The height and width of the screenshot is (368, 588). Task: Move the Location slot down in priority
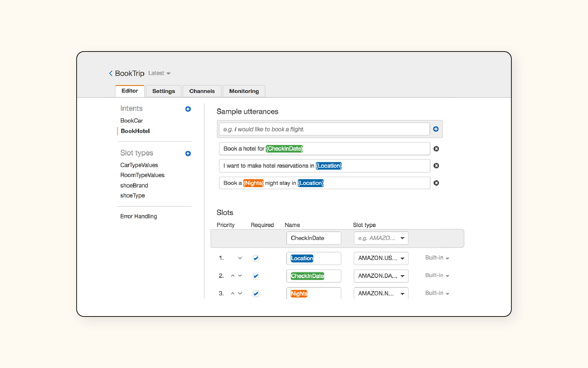(x=240, y=258)
